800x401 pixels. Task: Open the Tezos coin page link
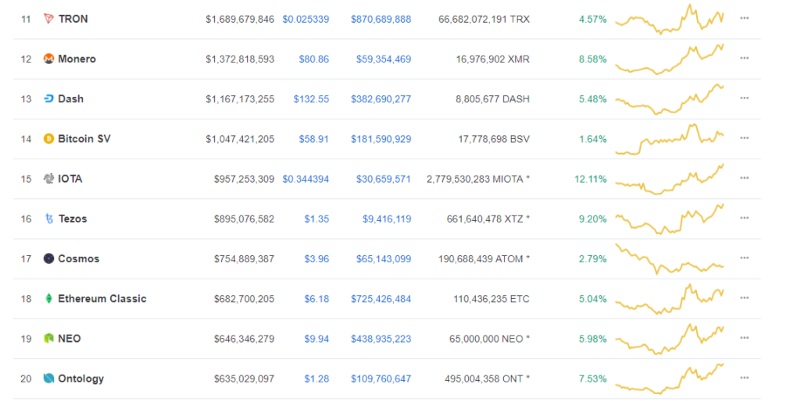(x=72, y=219)
